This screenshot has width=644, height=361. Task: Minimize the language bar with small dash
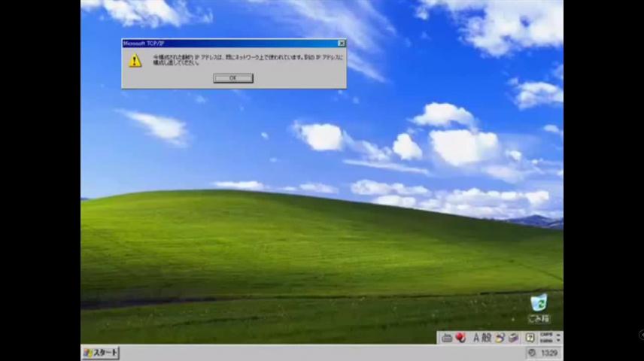point(558,335)
